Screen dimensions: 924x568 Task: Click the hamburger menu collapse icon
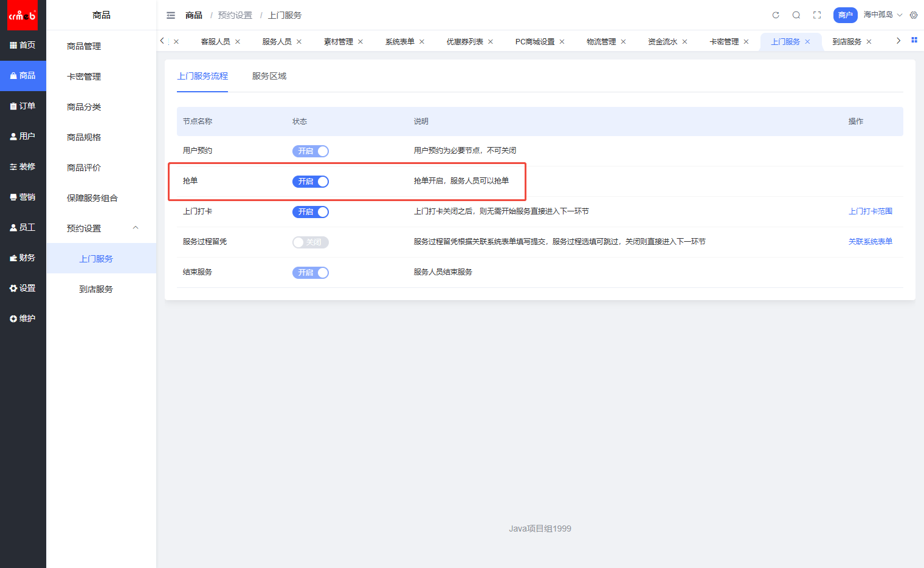click(x=171, y=15)
